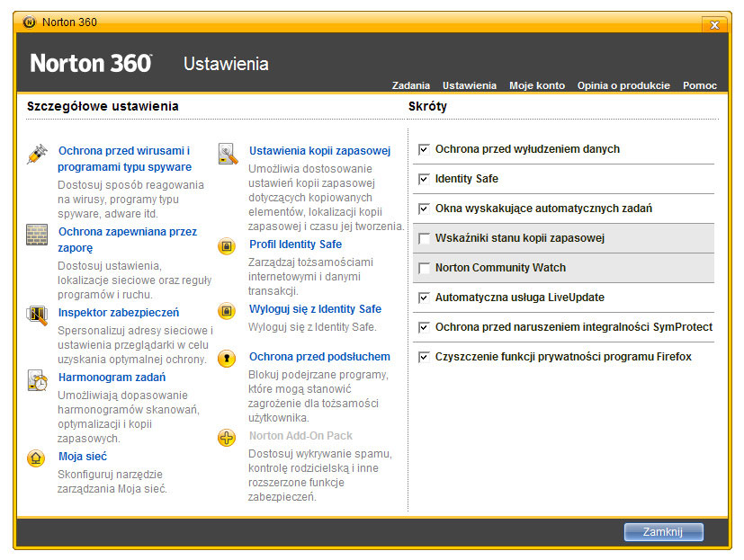Open the Moje konto menu

(x=536, y=85)
